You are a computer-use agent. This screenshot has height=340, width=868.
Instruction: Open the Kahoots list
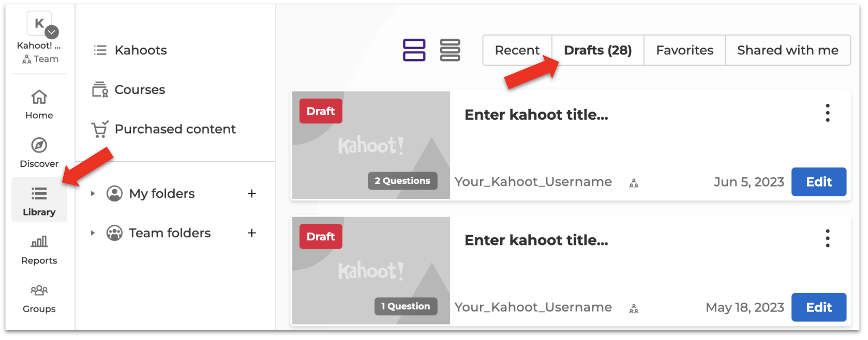(x=130, y=50)
